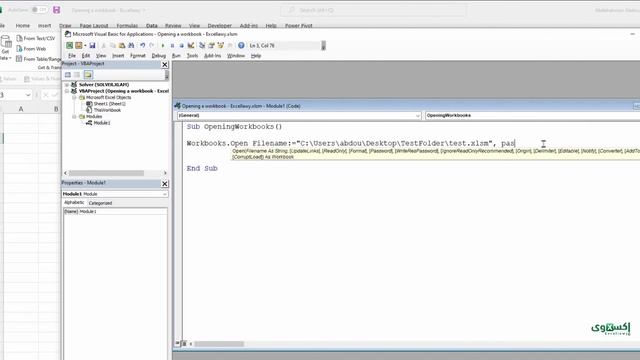Expand the Solver (SOLVER.XLAM) project node
Image resolution: width=640 pixels, height=360 pixels.
point(67,84)
